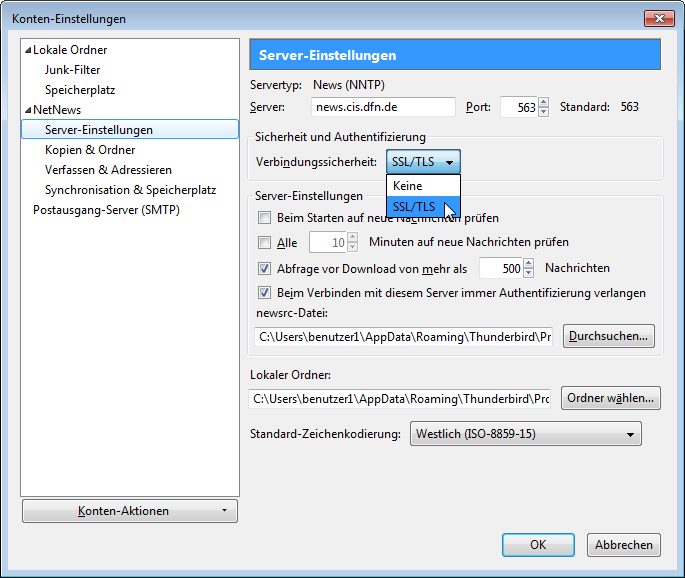
Task: Select Synchronisation & Speicherplatz entry
Action: [x=130, y=190]
